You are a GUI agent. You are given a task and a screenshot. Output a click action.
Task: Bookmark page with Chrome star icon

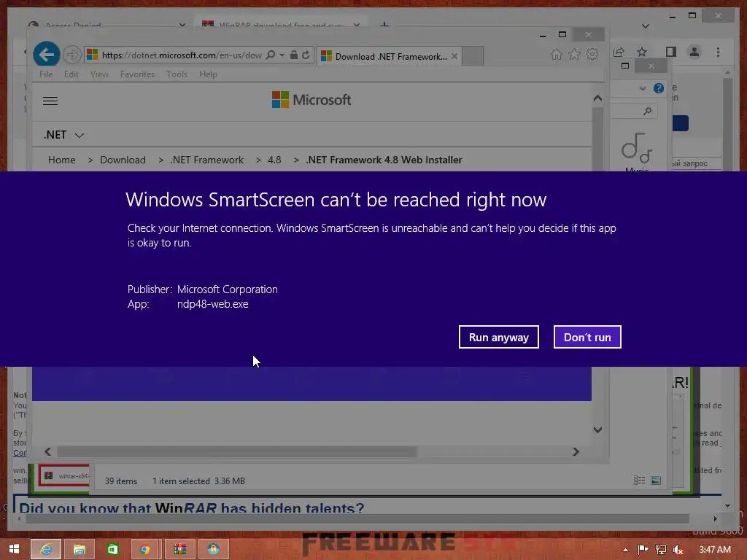click(x=642, y=52)
